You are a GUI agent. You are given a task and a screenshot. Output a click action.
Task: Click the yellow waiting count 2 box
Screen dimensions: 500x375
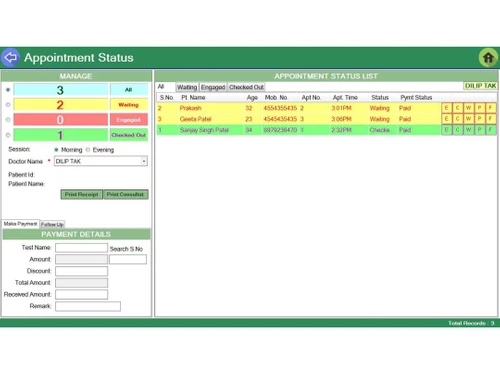pyautogui.click(x=60, y=105)
